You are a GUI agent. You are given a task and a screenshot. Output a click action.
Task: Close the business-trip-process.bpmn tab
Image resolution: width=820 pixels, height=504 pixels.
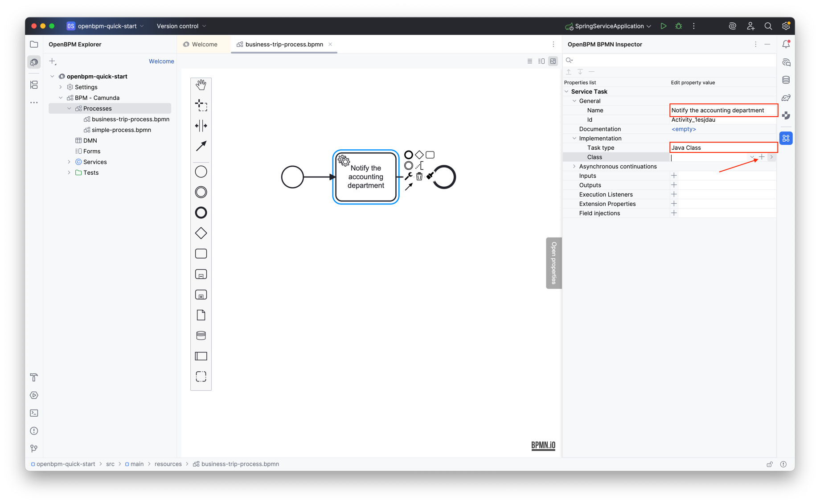[x=330, y=44]
